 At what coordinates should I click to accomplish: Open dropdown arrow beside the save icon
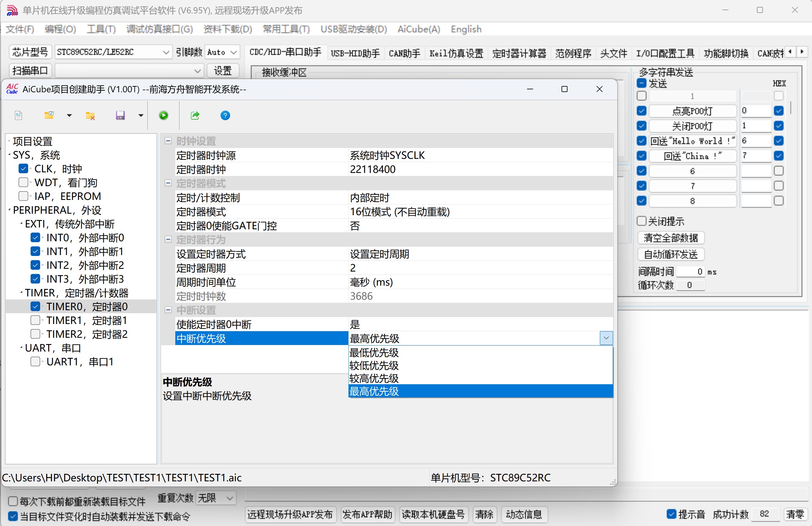coord(141,115)
